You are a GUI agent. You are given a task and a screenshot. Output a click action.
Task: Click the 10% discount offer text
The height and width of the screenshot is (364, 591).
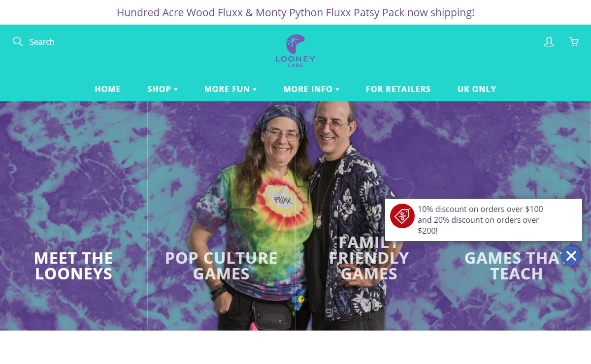[480, 220]
